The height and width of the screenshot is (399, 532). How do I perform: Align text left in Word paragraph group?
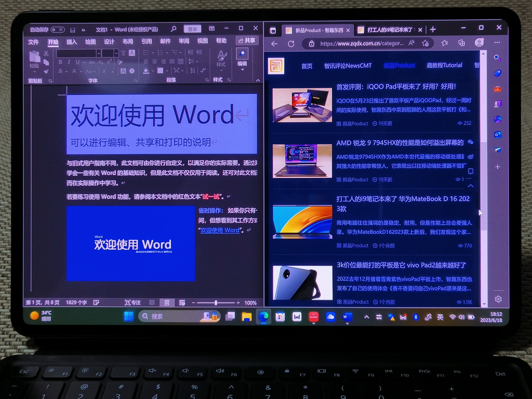146,62
